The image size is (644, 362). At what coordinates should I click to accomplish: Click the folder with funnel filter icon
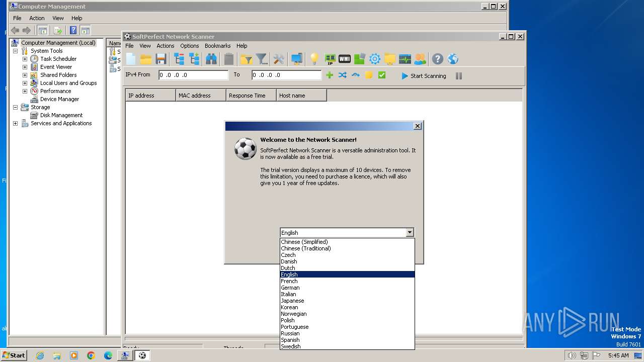click(247, 59)
